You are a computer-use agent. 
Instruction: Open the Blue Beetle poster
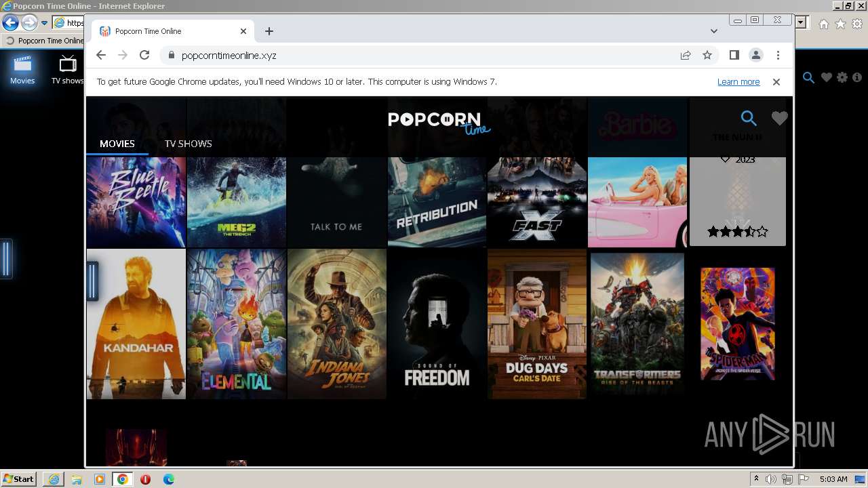point(136,203)
